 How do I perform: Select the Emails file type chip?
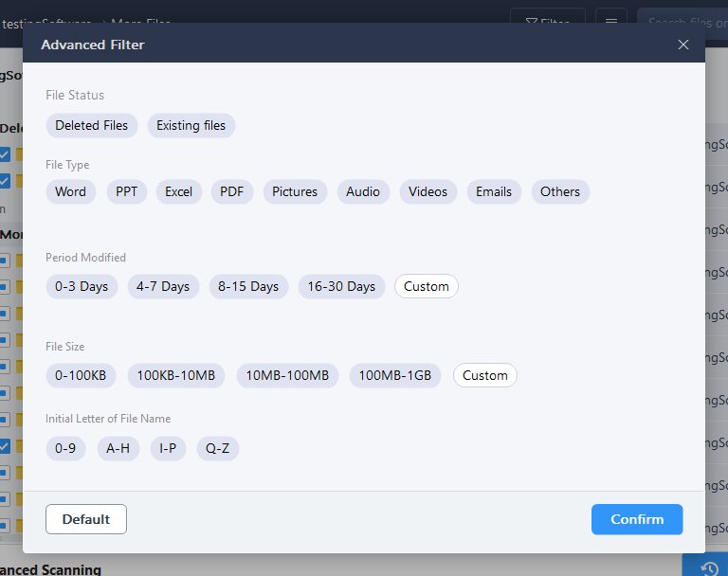tap(494, 191)
